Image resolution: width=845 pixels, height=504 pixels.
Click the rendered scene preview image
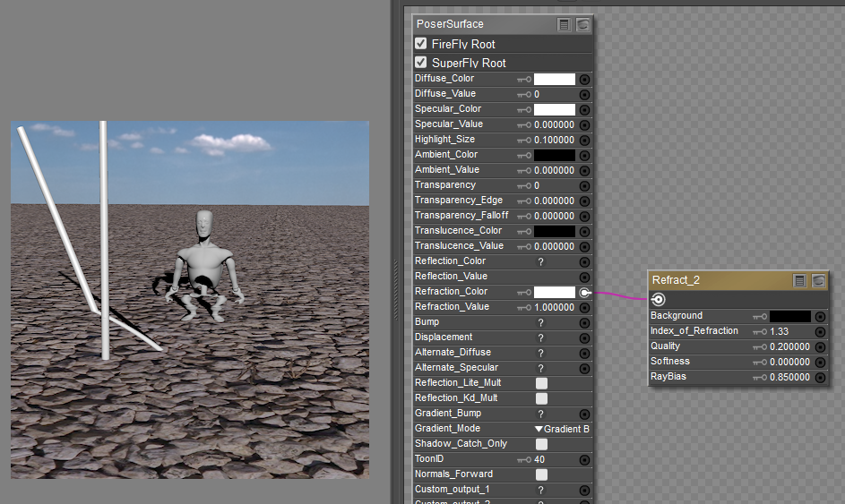coord(190,299)
